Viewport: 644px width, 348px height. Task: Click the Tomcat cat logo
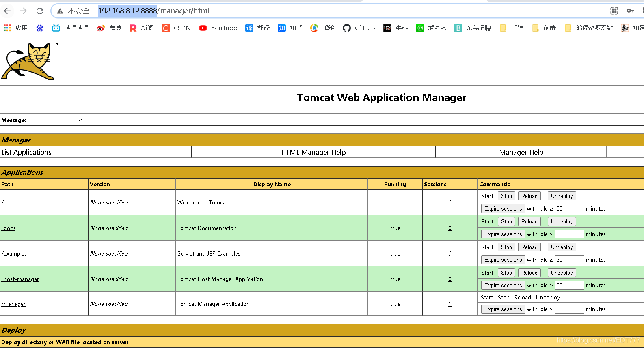[29, 61]
